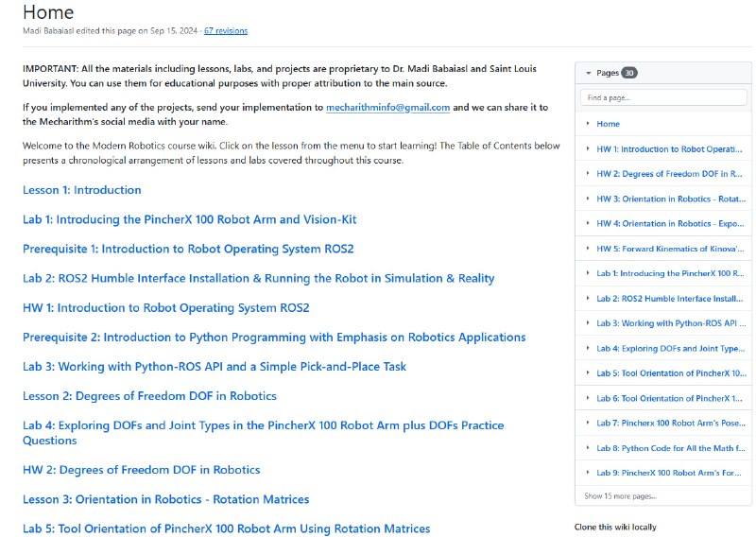Click the mecharithminfo@gmail.com email link
The image size is (756, 537).
coord(387,108)
